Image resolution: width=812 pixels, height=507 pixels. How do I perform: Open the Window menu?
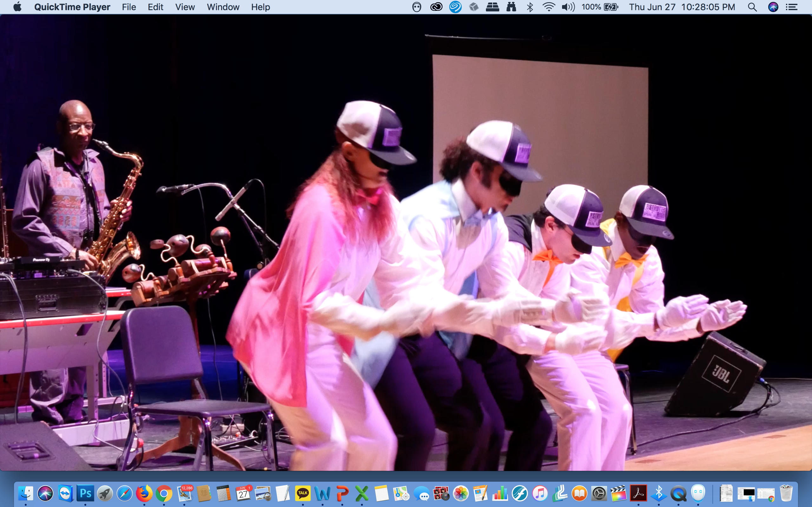223,7
